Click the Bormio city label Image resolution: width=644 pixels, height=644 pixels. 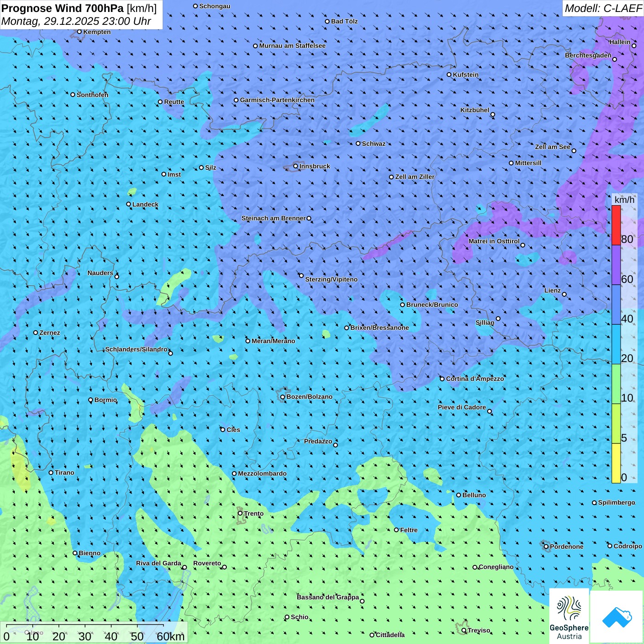click(x=106, y=400)
